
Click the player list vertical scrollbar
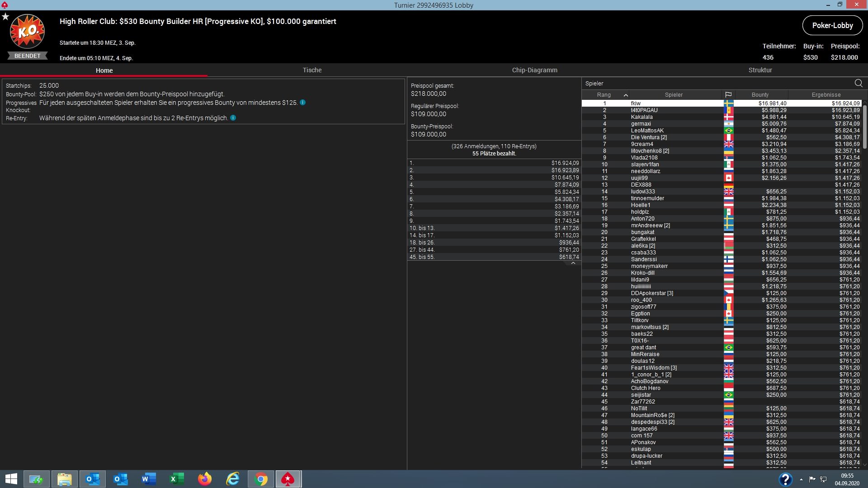tap(865, 127)
